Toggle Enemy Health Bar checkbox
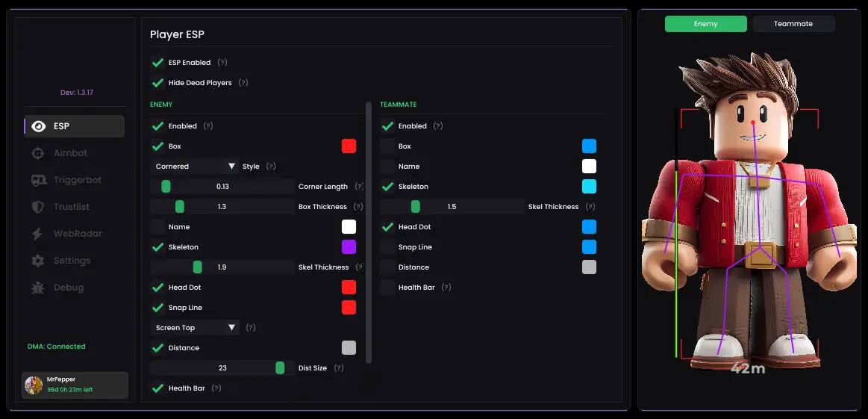The height and width of the screenshot is (419, 868). (157, 388)
